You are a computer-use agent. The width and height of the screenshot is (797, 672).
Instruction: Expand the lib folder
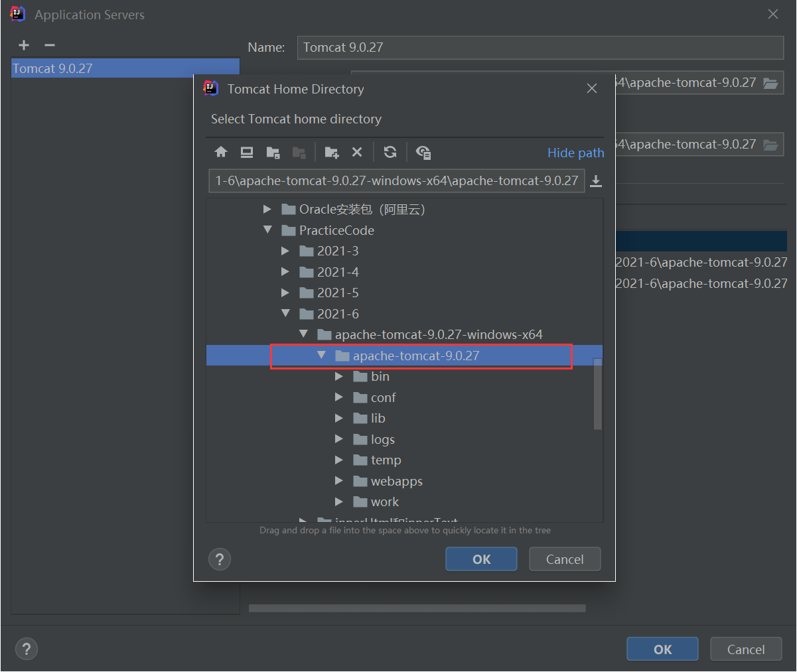pos(339,418)
